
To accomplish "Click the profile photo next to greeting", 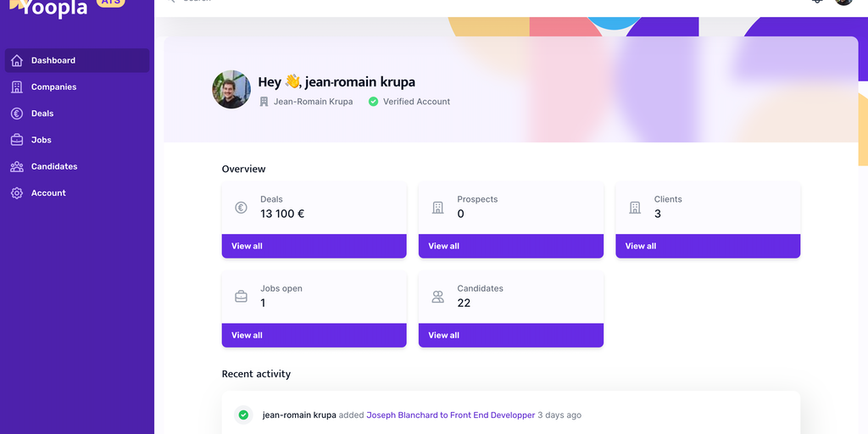I will (x=231, y=90).
